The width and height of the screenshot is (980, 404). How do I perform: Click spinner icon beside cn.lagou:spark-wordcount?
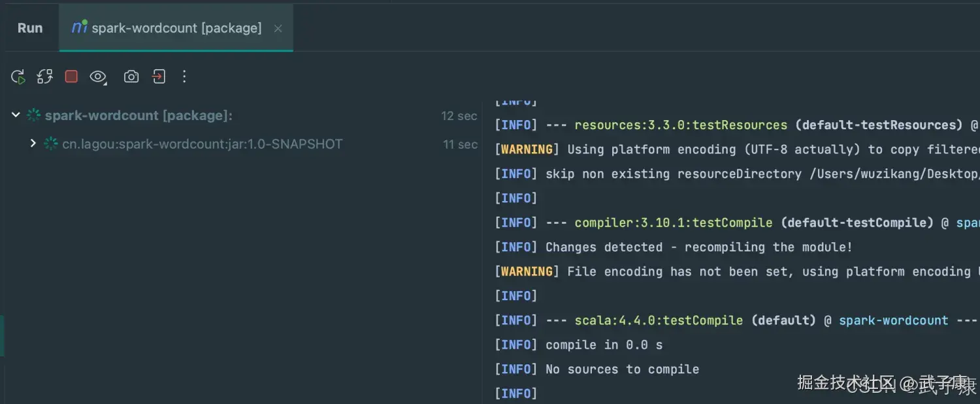[x=51, y=144]
